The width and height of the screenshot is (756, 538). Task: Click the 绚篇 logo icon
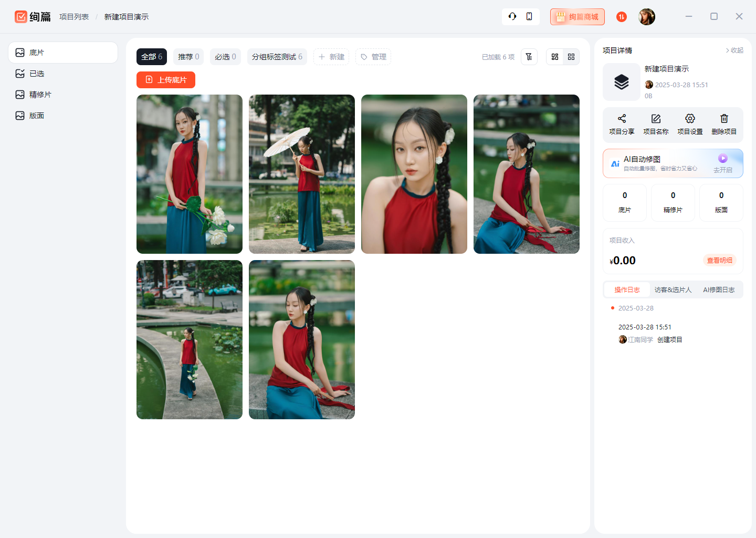(x=20, y=17)
